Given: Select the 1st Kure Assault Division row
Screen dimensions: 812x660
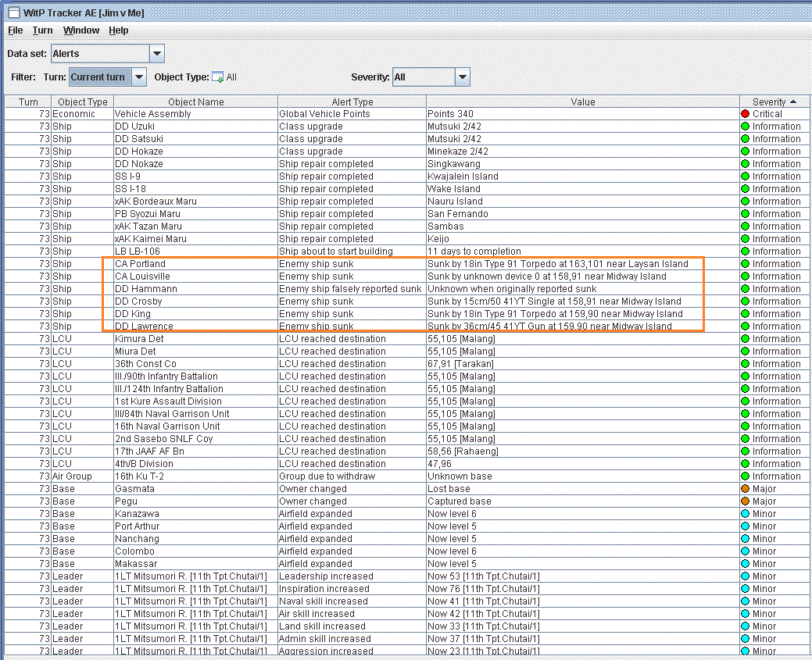Looking at the screenshot, I should pos(407,401).
